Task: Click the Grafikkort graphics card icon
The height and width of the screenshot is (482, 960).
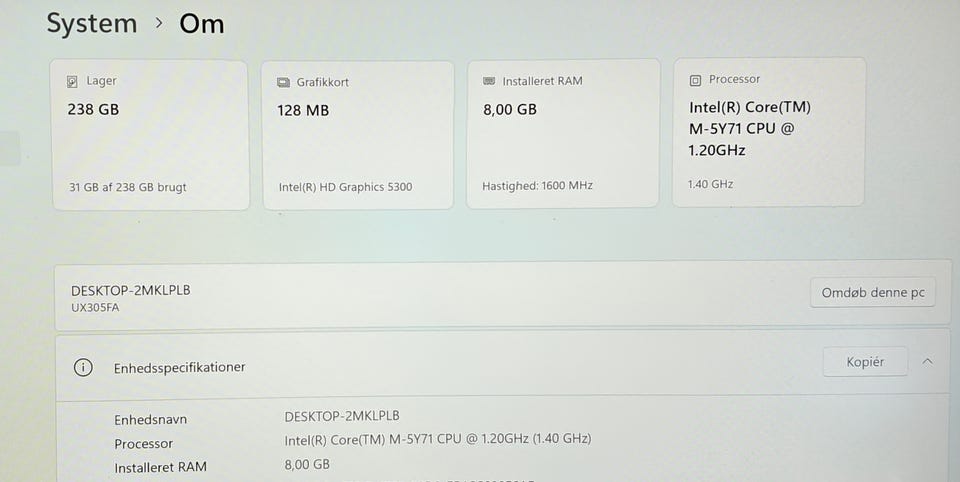Action: pyautogui.click(x=283, y=82)
